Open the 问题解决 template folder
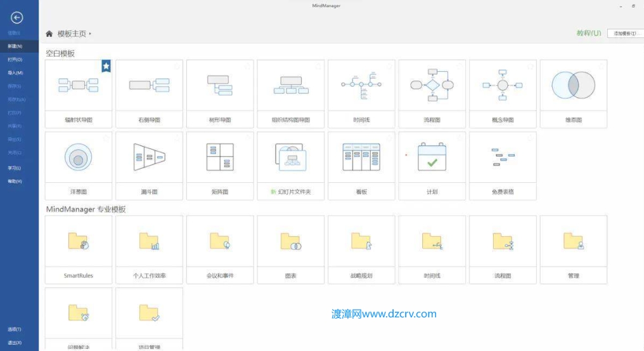 79,319
